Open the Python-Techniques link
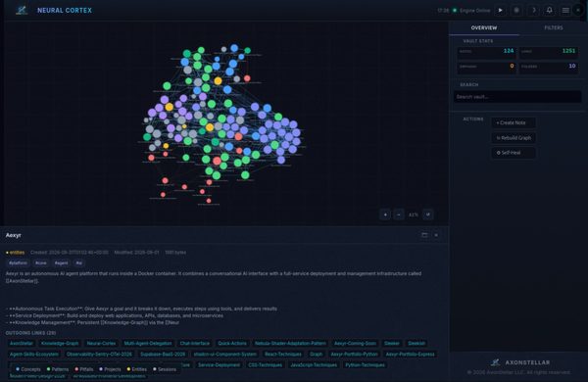Image resolution: width=588 pixels, height=382 pixels. click(x=365, y=364)
